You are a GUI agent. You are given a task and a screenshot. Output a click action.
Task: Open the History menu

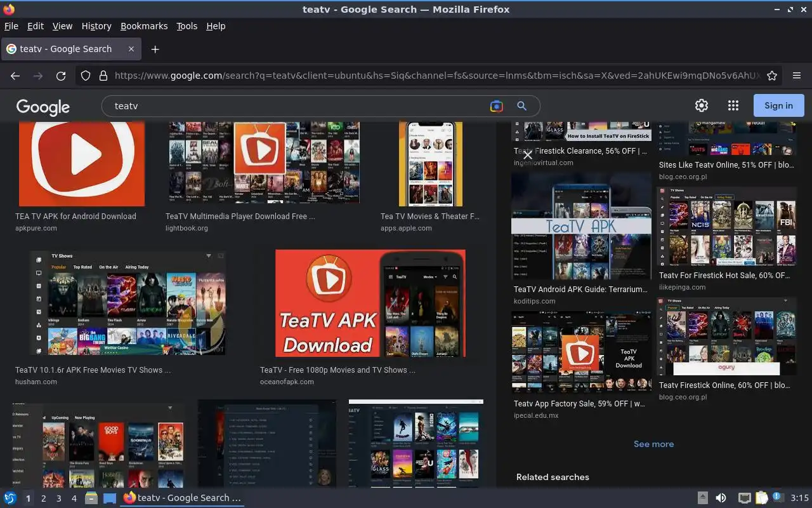tap(96, 26)
